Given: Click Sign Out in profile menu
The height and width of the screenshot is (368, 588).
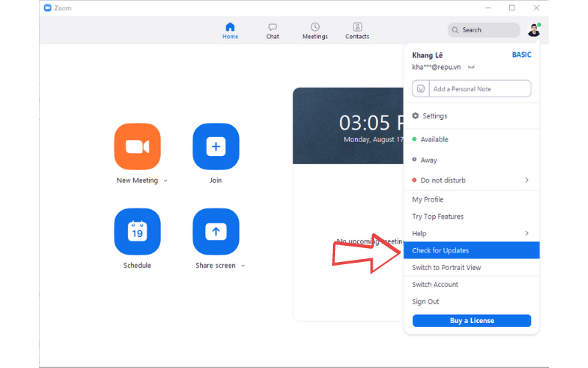Looking at the screenshot, I should pos(426,302).
